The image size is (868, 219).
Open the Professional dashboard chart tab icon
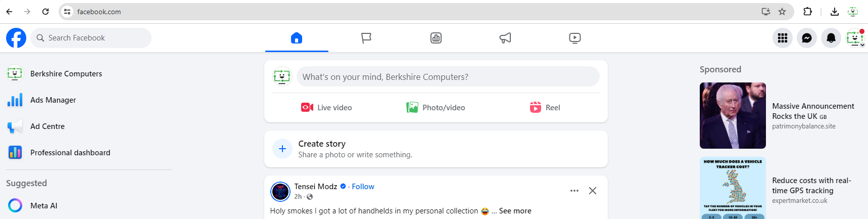tap(436, 38)
